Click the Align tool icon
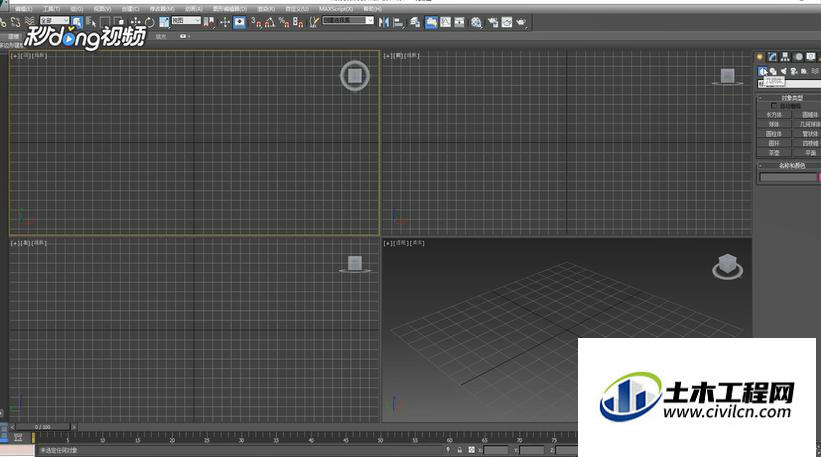821x457 pixels. [398, 22]
